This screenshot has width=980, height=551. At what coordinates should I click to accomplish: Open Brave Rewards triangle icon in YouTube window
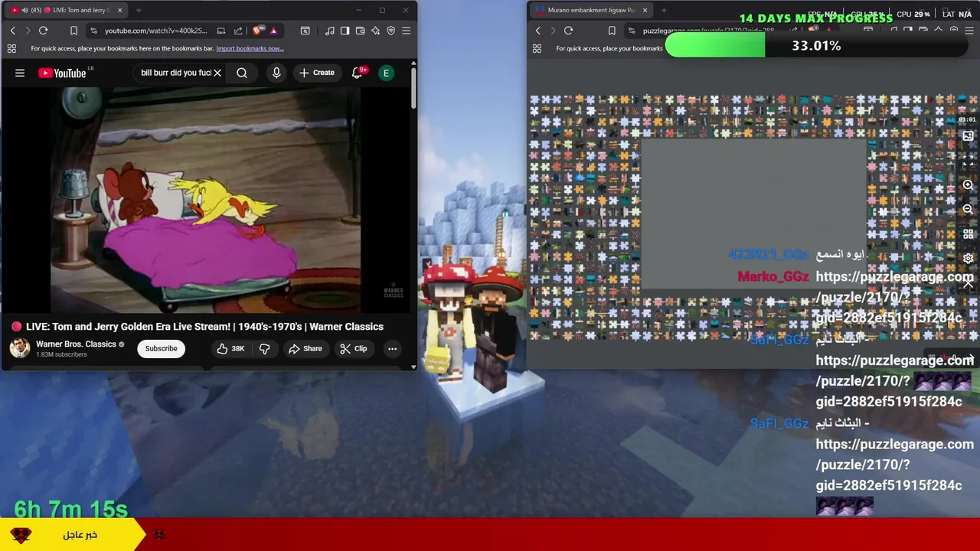tap(273, 31)
